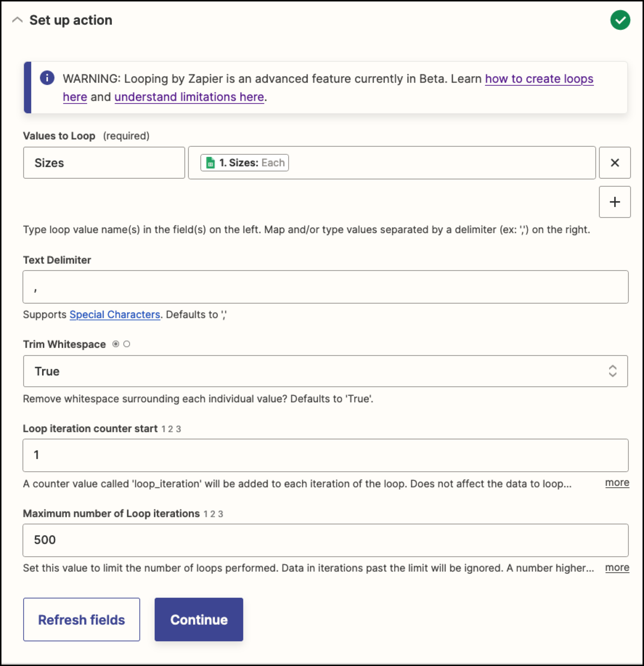Click the Refresh fields button

(82, 620)
